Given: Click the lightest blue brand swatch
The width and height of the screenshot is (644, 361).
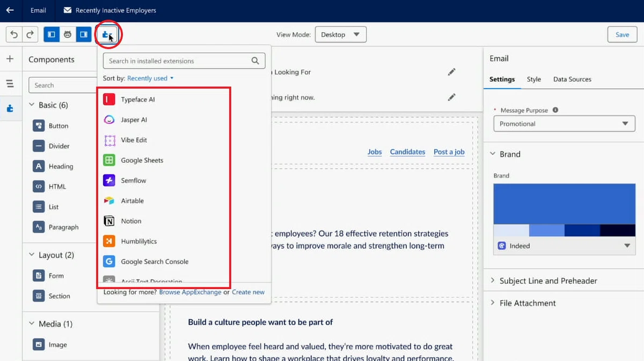Looking at the screenshot, I should click(511, 230).
